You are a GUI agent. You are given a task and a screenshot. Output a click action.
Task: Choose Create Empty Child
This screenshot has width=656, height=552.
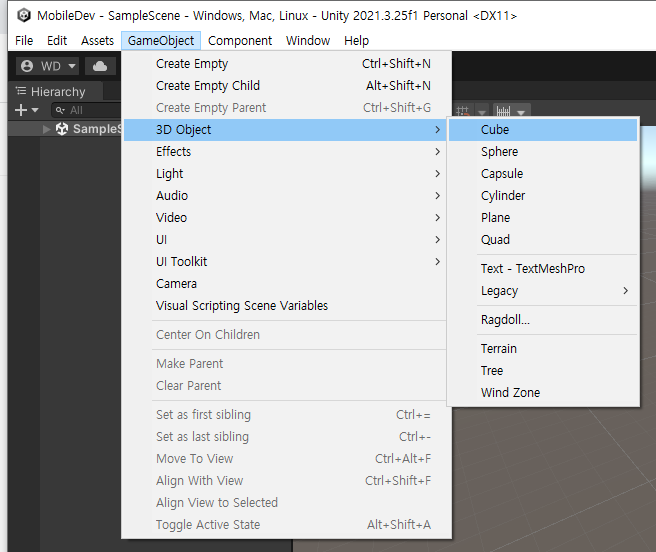287,86
